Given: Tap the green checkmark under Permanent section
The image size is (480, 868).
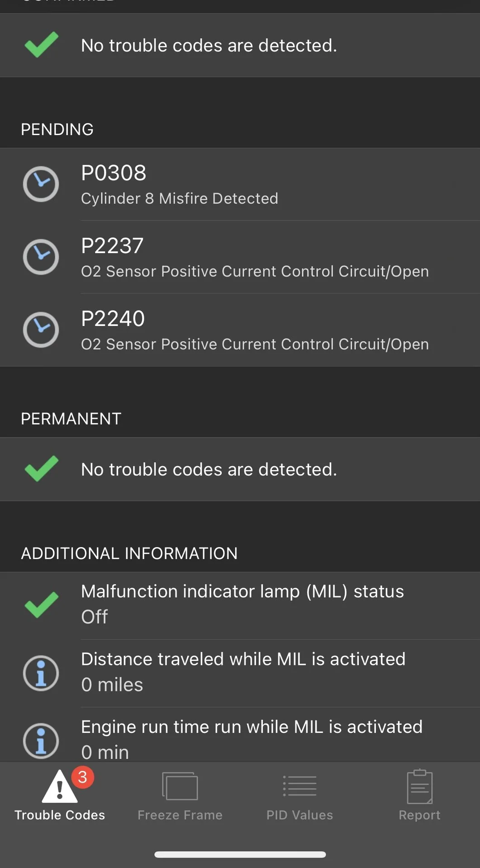Looking at the screenshot, I should (41, 469).
